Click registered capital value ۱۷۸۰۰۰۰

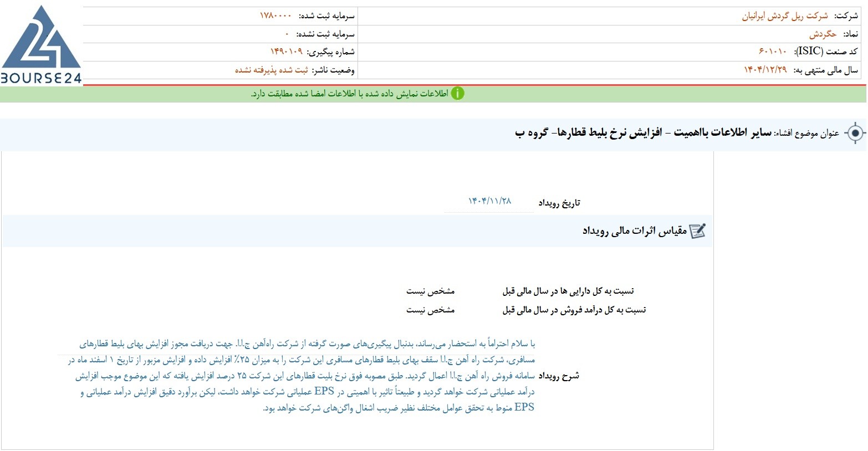pyautogui.click(x=275, y=16)
